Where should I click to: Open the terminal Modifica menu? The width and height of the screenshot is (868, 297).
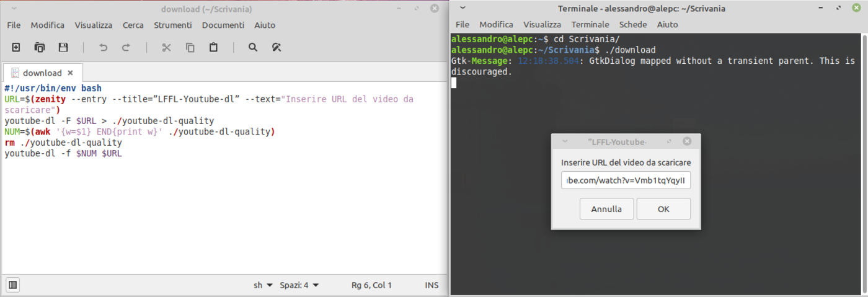(x=497, y=24)
